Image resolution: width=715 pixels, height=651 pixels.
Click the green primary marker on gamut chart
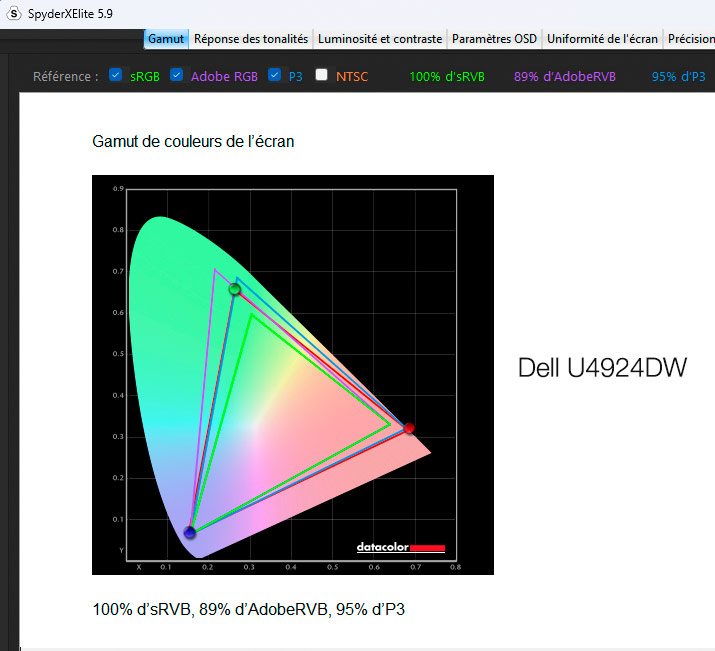[234, 289]
